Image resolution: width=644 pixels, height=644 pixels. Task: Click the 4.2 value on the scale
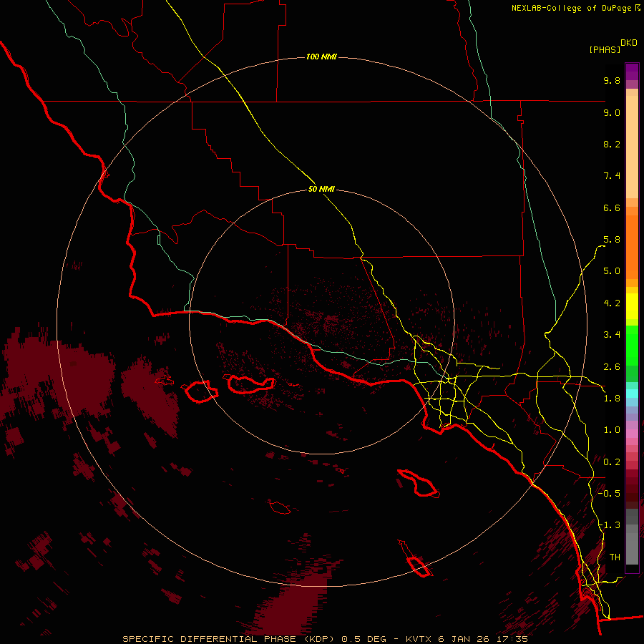[612, 303]
